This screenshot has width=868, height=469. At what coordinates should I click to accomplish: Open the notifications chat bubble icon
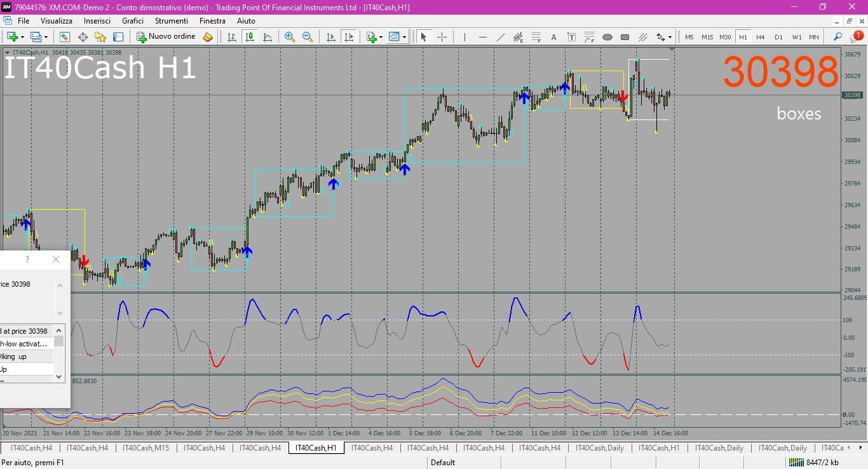tap(856, 36)
